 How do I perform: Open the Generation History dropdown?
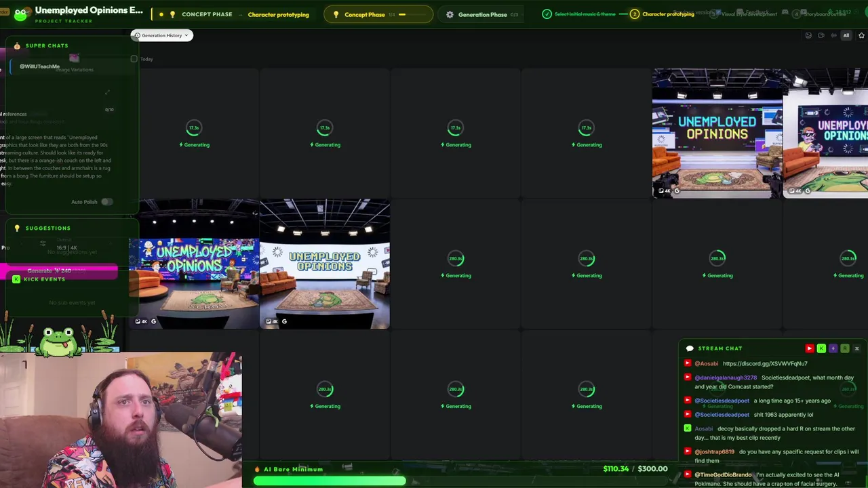point(161,35)
